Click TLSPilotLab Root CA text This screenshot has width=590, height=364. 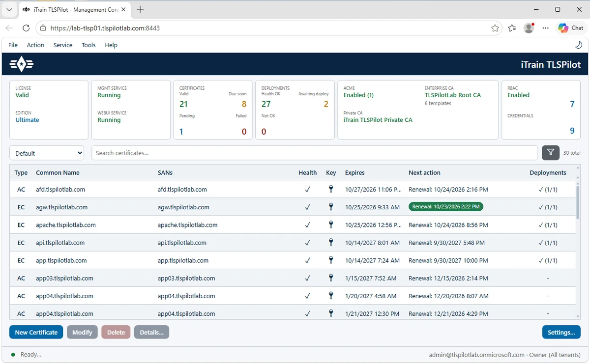click(453, 95)
